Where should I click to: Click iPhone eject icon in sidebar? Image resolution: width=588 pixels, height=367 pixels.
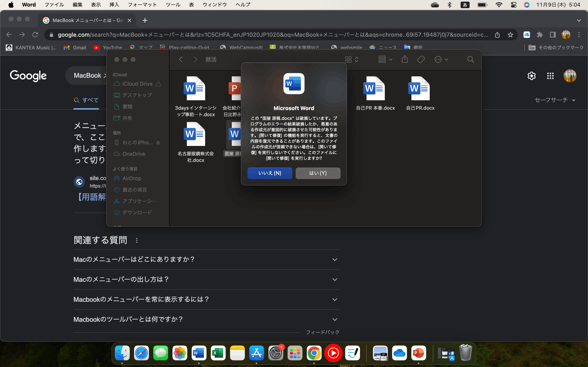[158, 143]
